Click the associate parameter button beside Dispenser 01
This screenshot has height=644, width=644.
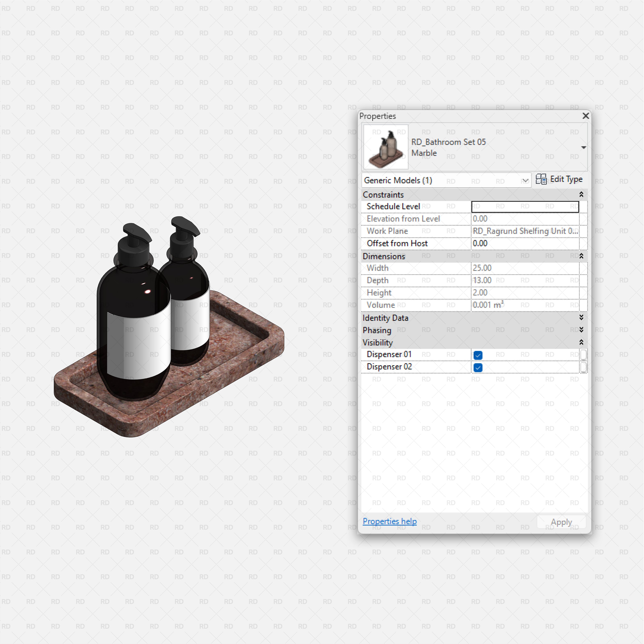[x=584, y=355]
